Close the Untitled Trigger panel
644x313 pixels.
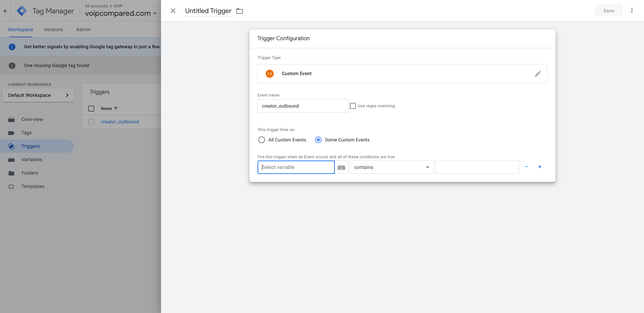point(173,11)
